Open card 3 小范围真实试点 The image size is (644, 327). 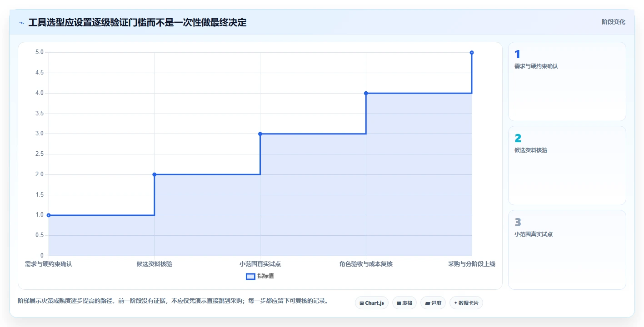(567, 250)
